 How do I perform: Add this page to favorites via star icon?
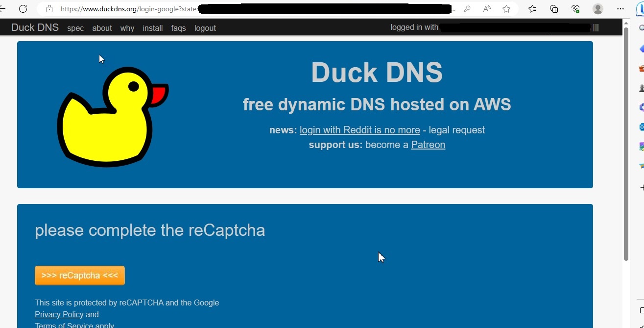pyautogui.click(x=506, y=9)
